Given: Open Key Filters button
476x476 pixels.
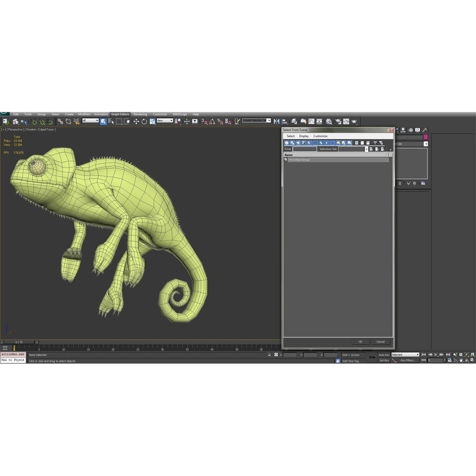Looking at the screenshot, I should [408, 361].
